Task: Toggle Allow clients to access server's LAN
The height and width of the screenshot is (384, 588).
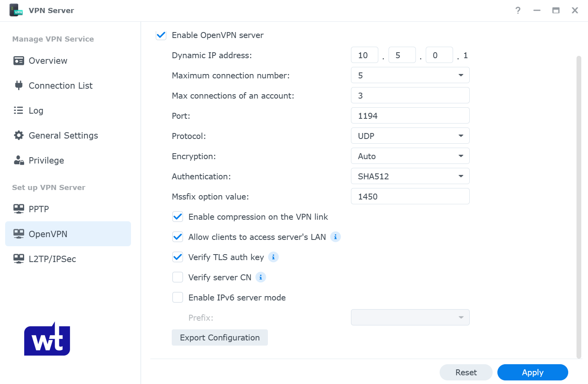Action: pos(178,237)
